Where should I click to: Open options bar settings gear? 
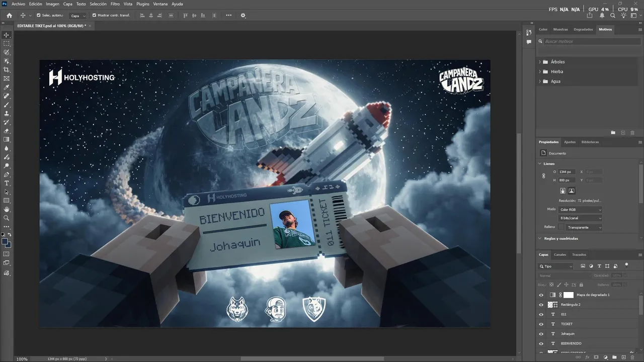[243, 16]
